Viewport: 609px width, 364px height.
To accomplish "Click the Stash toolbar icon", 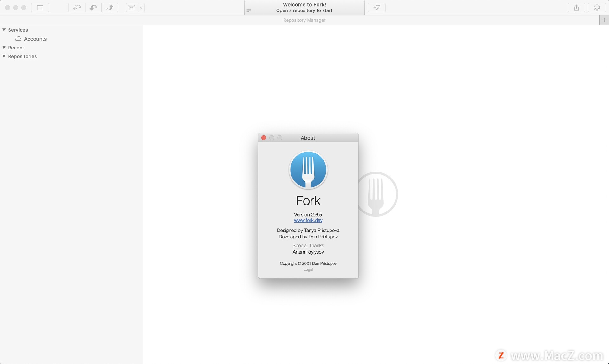I will (x=132, y=8).
